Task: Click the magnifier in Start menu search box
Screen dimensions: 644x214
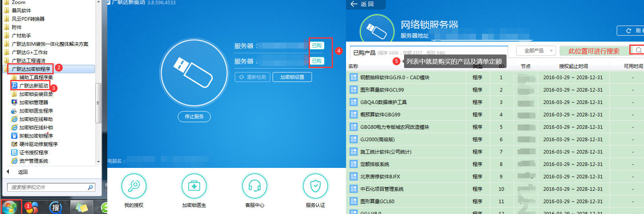Action: pos(90,187)
